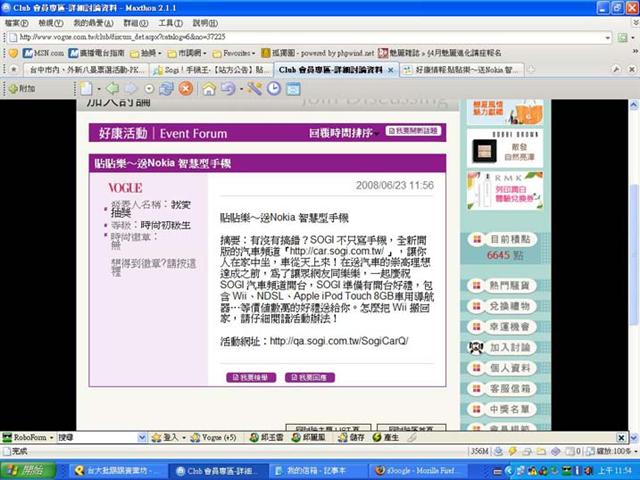Open the phpwind.net bookmark

(318, 53)
